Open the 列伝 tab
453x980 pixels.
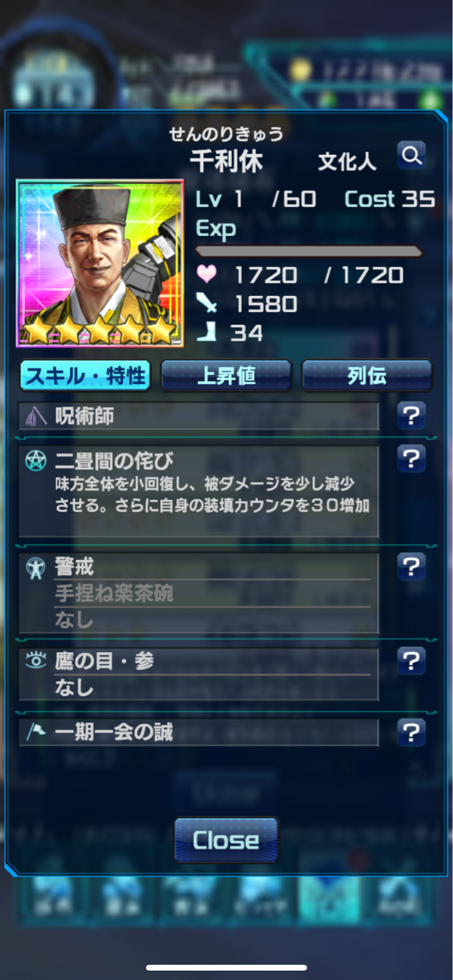(x=367, y=375)
